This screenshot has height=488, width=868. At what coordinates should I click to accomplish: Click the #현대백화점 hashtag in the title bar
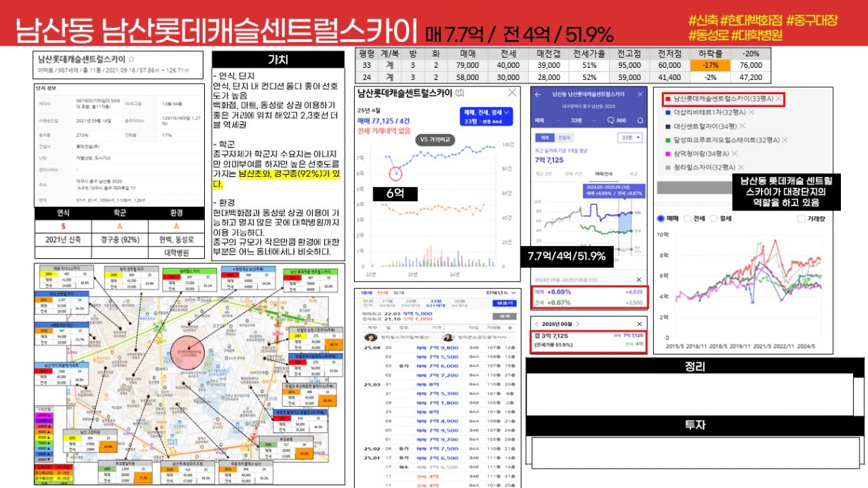point(753,21)
